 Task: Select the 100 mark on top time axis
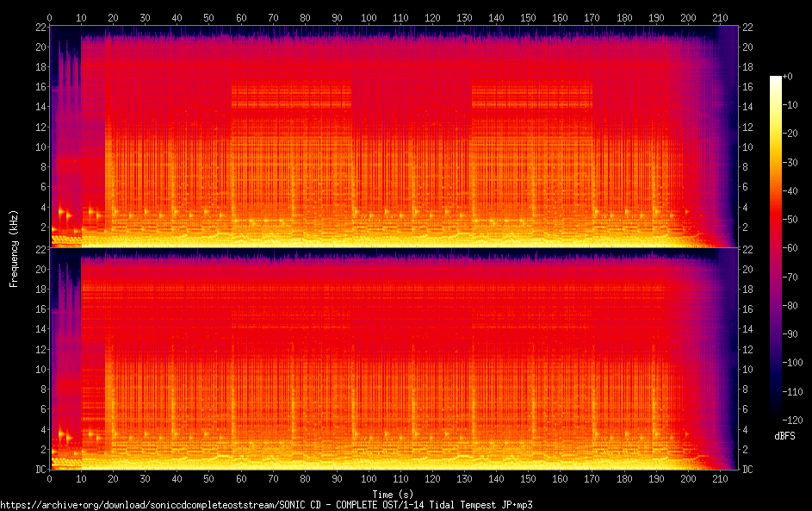tap(369, 17)
